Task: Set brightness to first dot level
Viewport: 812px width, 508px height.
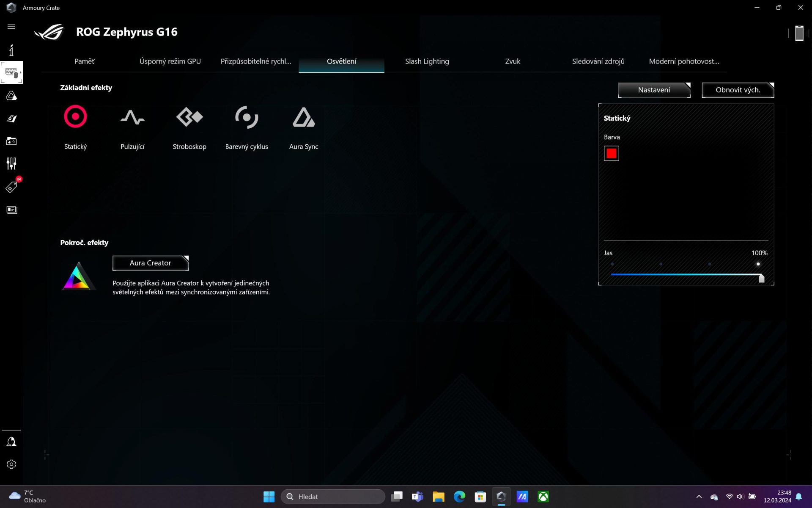Action: 612,264
